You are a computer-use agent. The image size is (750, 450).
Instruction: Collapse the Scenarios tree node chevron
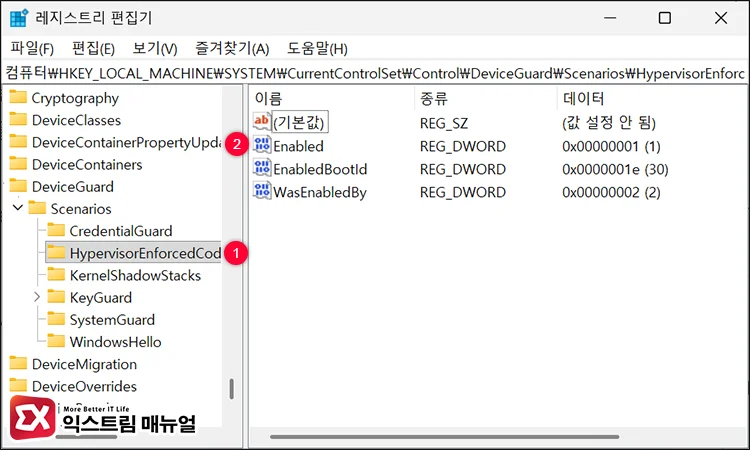[18, 208]
